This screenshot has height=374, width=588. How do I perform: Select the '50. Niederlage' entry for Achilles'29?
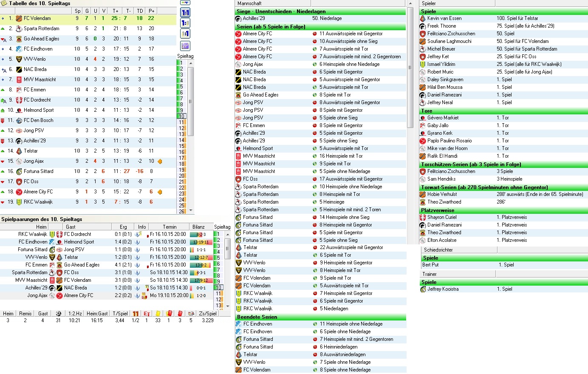point(327,18)
